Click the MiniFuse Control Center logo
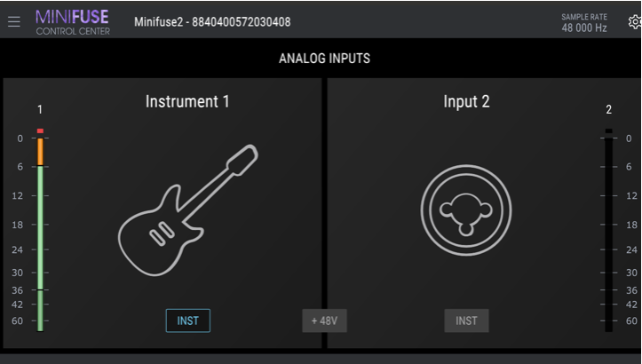 [x=73, y=22]
